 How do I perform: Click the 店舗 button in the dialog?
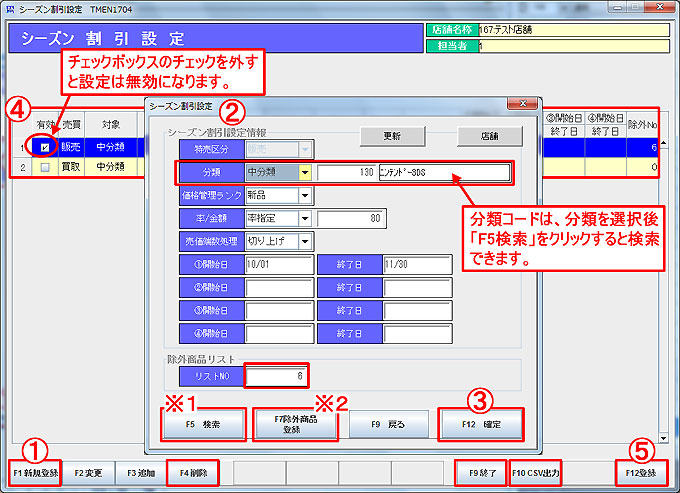tap(490, 136)
